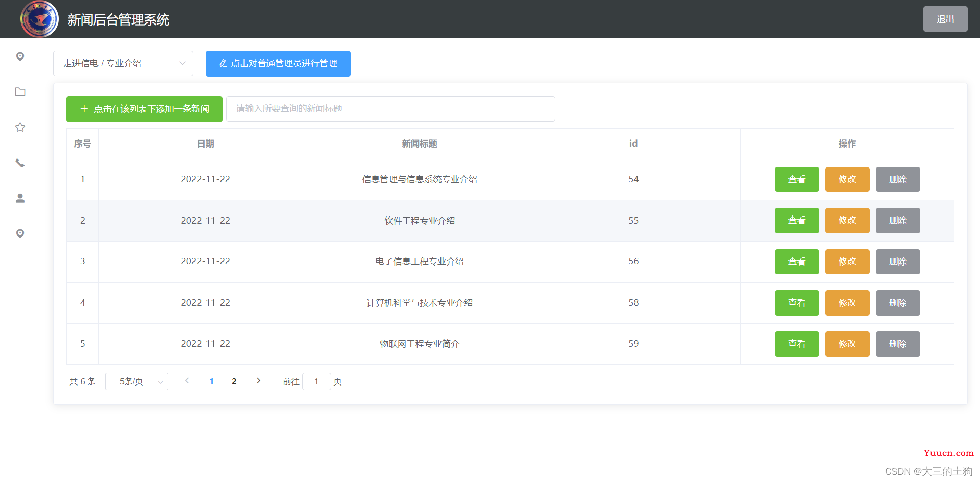
Task: Click 退出 to log out
Action: 945,19
